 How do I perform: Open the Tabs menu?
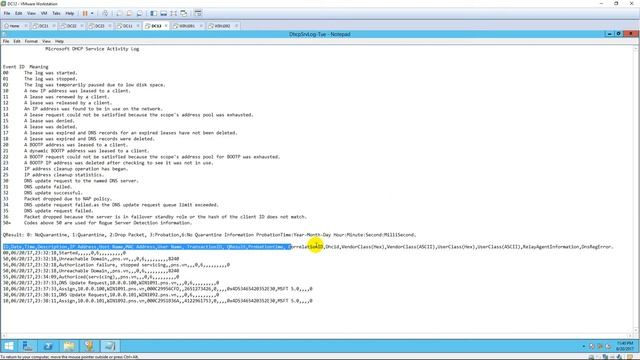(x=56, y=13)
